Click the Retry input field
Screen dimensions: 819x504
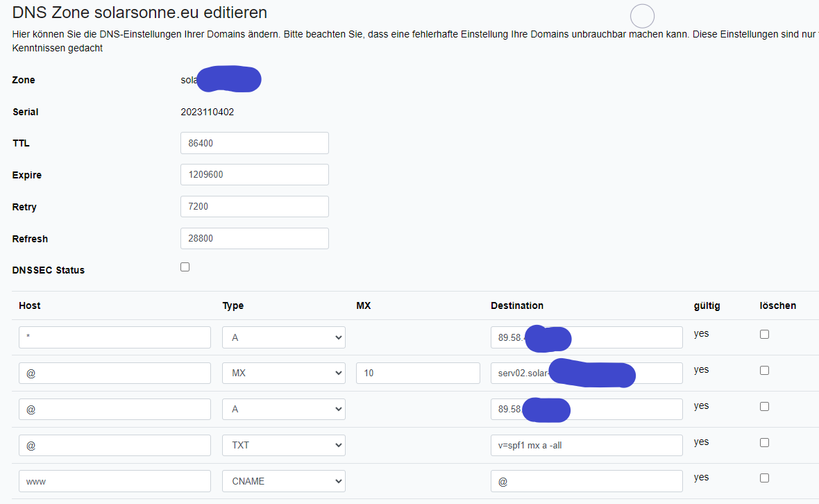[254, 207]
